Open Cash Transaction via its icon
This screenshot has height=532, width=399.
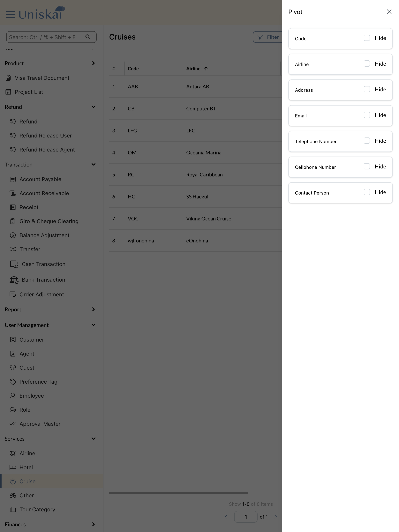click(14, 264)
